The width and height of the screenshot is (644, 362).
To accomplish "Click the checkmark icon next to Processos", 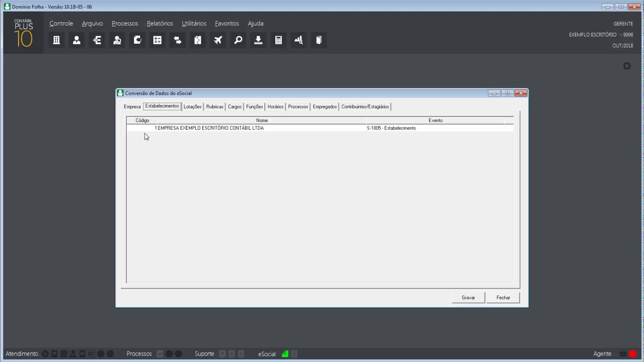I will pyautogui.click(x=160, y=354).
